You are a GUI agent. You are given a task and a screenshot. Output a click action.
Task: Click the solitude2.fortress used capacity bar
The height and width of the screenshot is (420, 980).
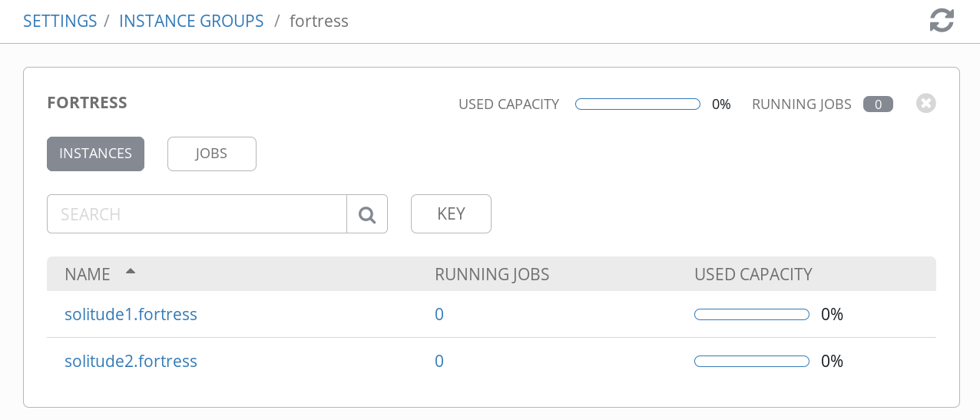(x=751, y=362)
